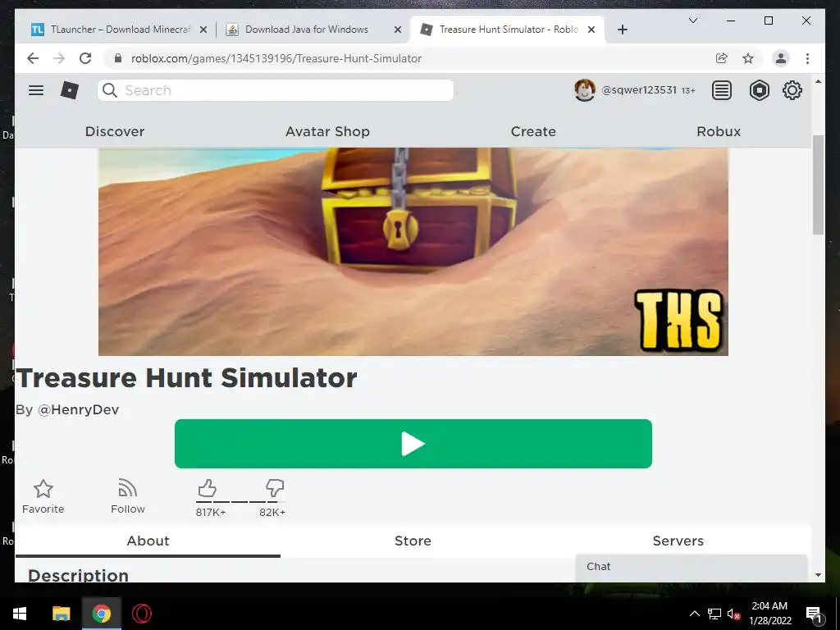Open the tab search chevron in Chrome

click(692, 21)
